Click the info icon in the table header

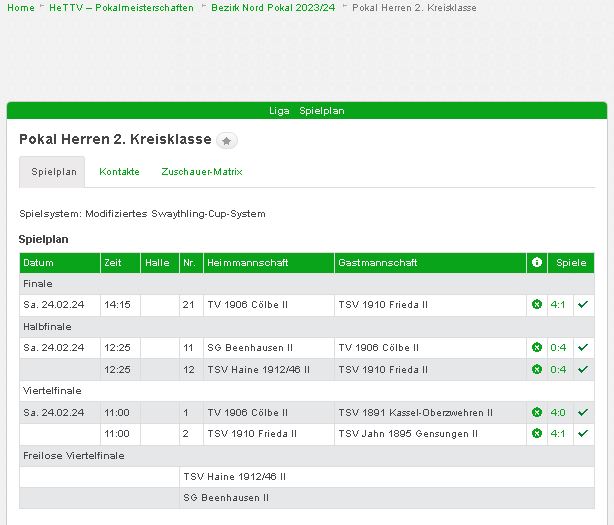tap(537, 263)
